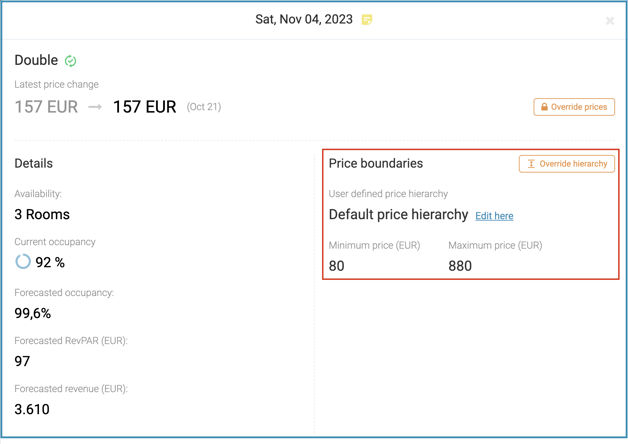Viewport: 628px width, 444px height.
Task: Select the minimum price value 80
Action: pos(336,266)
